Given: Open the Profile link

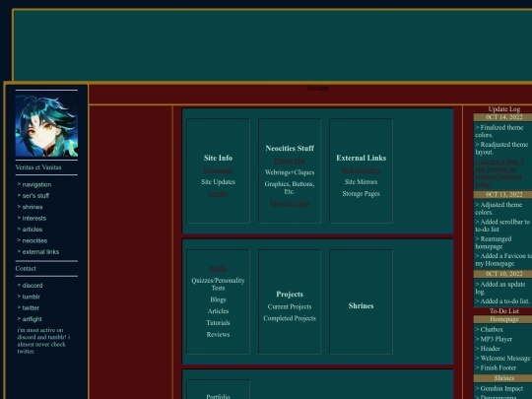Looking at the screenshot, I should pos(218,269).
